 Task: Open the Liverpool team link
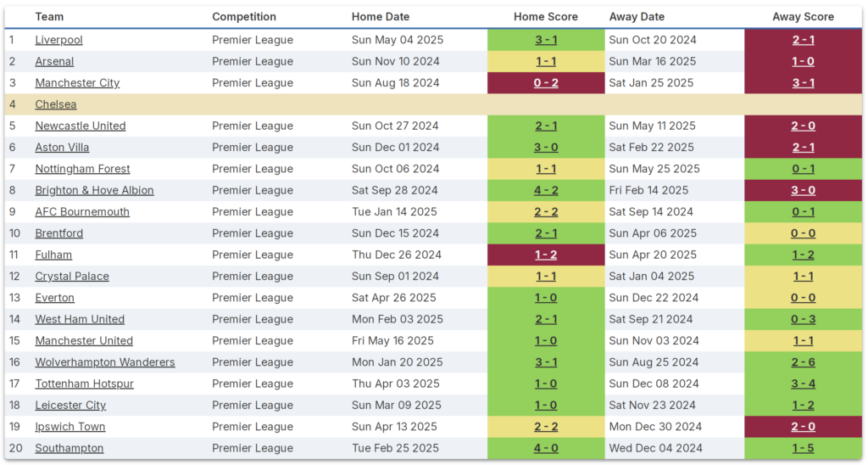(x=58, y=40)
